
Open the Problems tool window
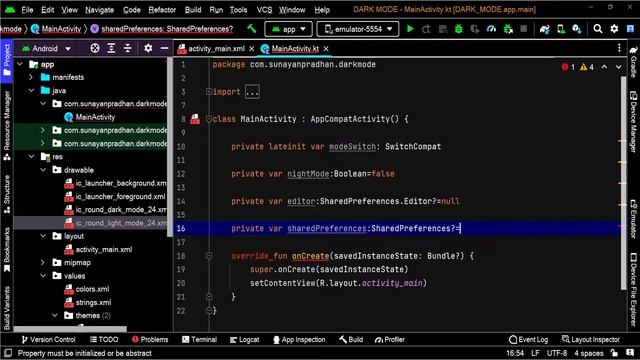coord(150,340)
